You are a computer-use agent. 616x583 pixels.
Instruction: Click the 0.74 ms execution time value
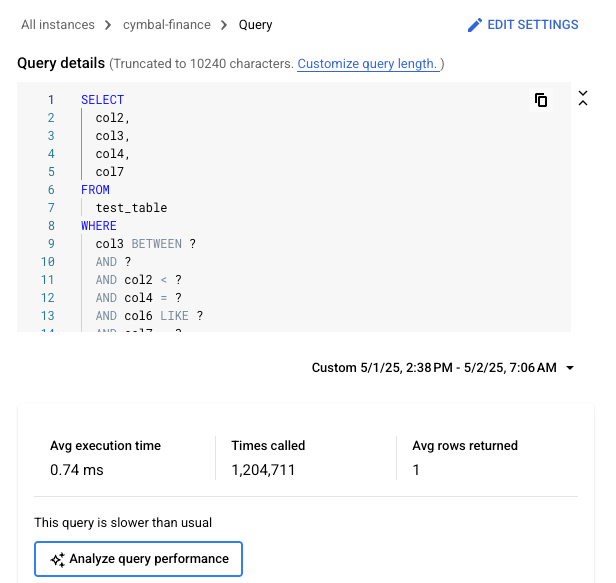click(76, 470)
